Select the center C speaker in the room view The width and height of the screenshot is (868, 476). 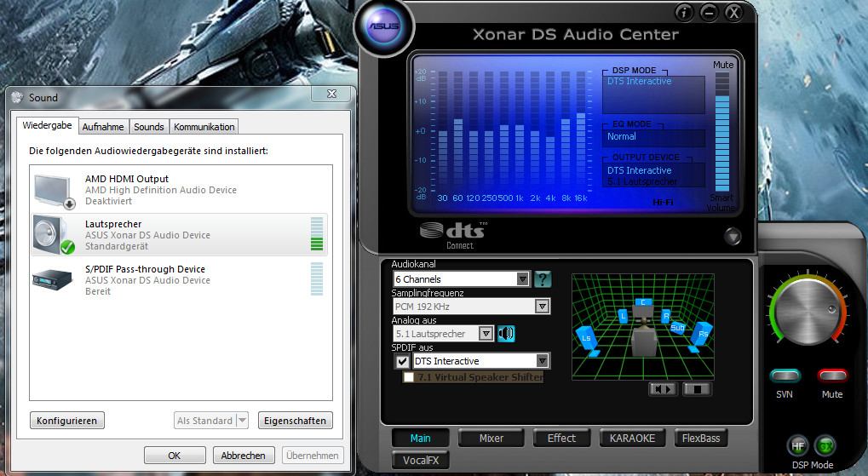[x=643, y=302]
